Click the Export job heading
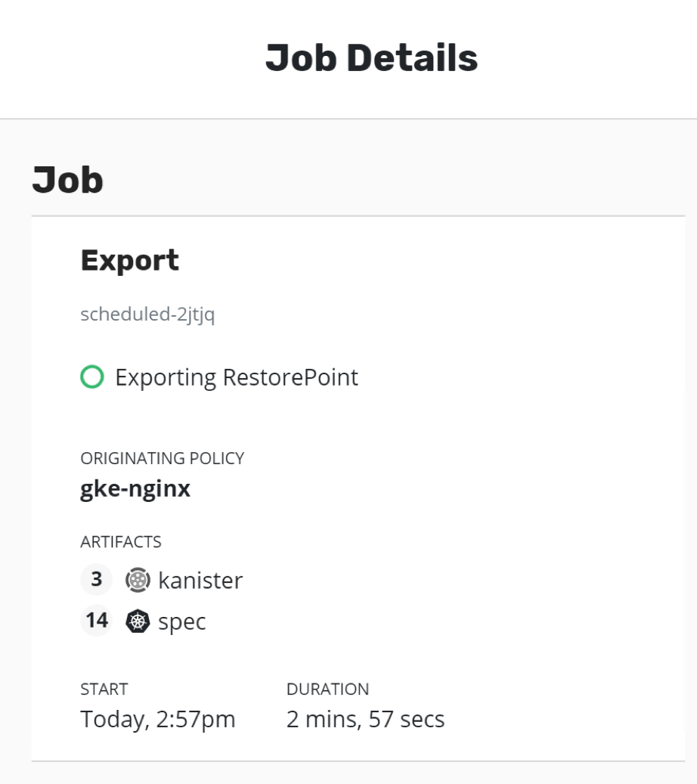 [129, 260]
